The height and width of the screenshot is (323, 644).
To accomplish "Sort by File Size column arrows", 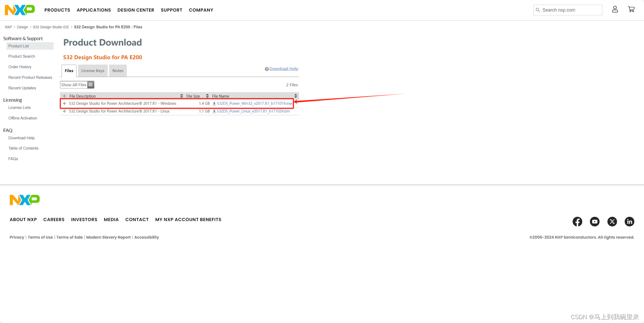I will pyautogui.click(x=207, y=96).
